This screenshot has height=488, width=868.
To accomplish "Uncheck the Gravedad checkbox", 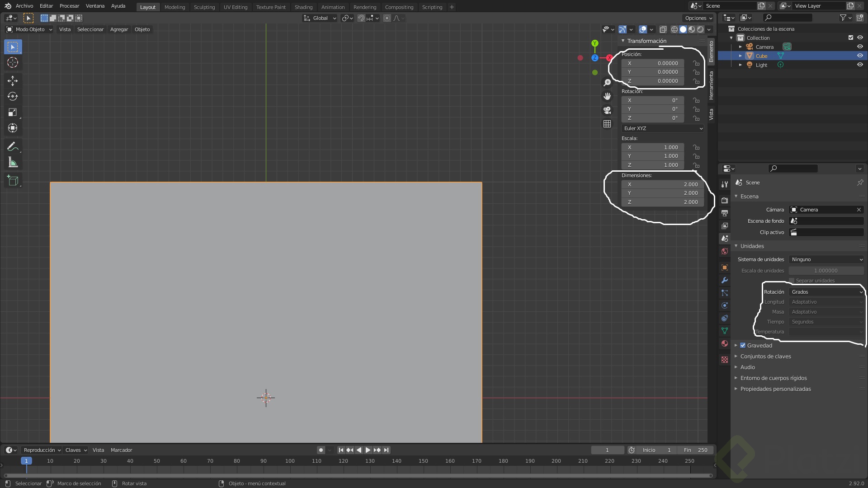I will [743, 346].
